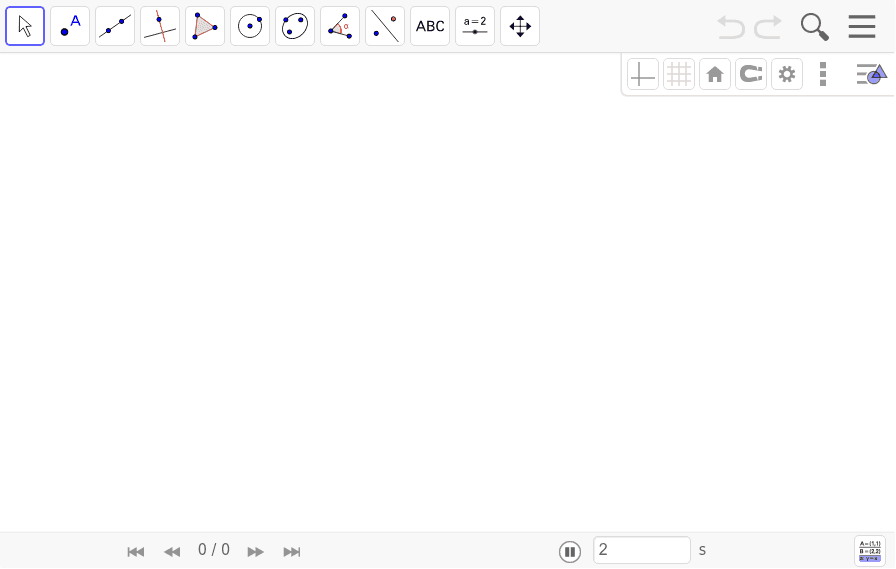The width and height of the screenshot is (896, 569).
Task: Reset view with the home button
Action: (x=715, y=74)
